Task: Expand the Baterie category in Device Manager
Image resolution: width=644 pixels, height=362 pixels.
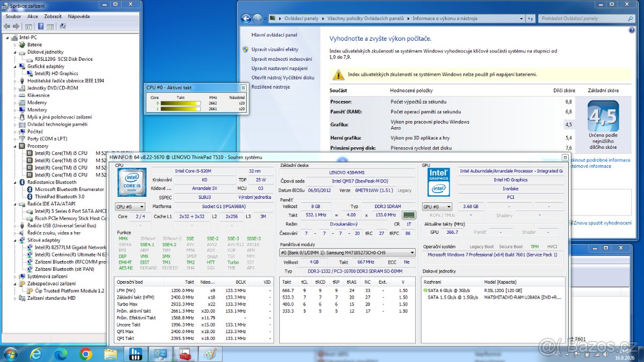Action: tap(16, 45)
